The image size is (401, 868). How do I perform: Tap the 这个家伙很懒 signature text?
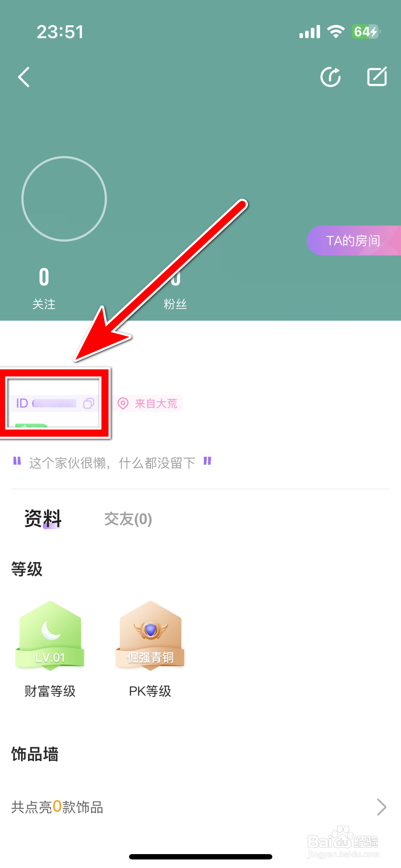pyautogui.click(x=112, y=463)
